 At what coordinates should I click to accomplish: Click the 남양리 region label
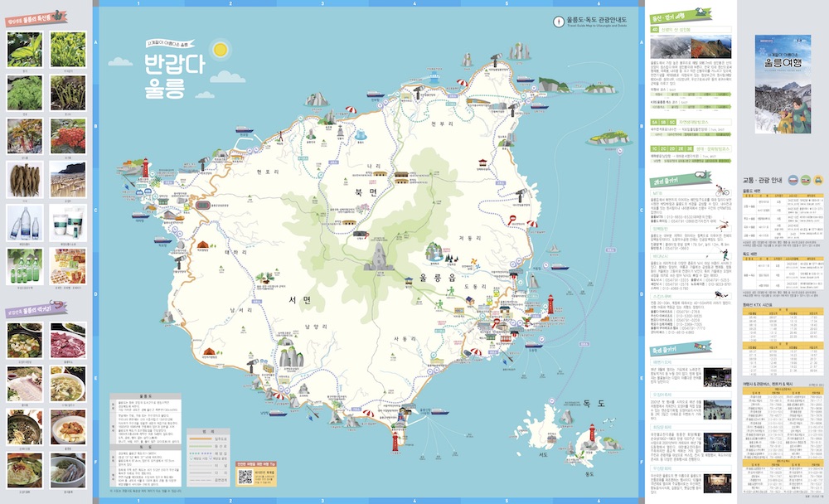pyautogui.click(x=316, y=327)
